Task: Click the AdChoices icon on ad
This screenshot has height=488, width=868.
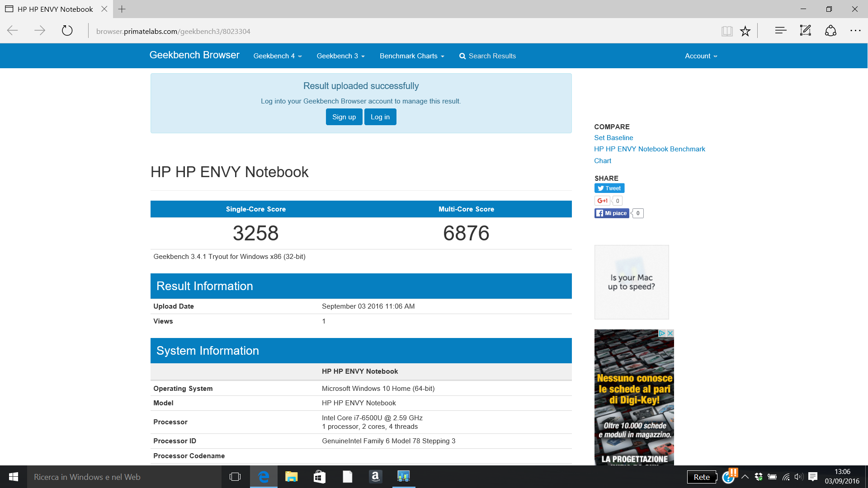Action: 662,333
